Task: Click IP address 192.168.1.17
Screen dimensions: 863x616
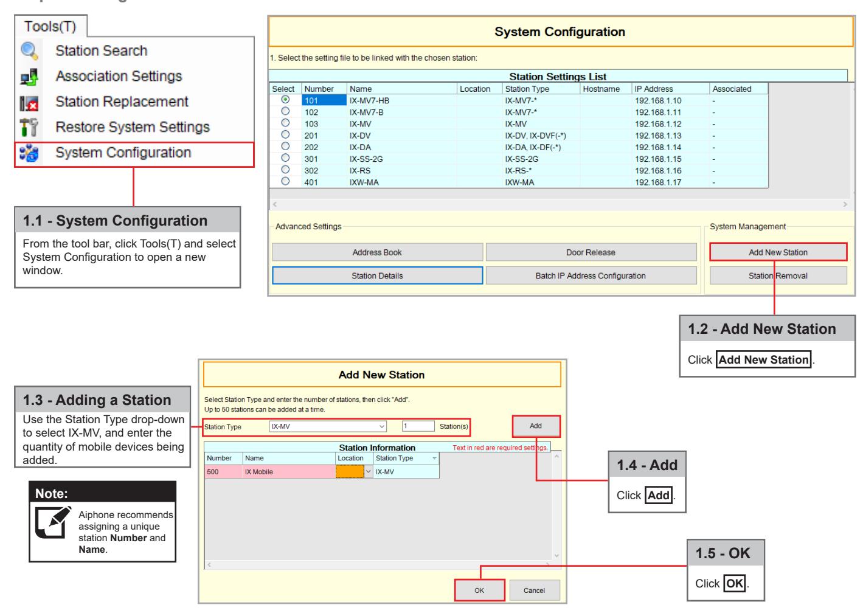Action: pyautogui.click(x=671, y=182)
